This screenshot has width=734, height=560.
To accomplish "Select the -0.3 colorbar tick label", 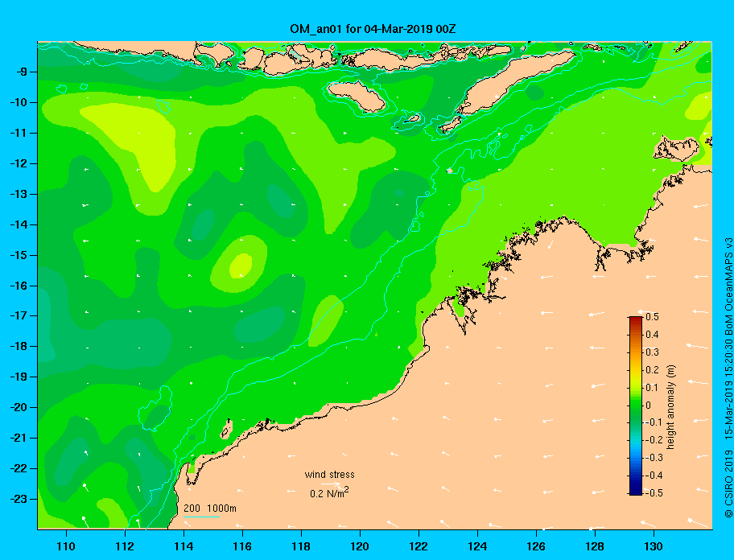I will pyautogui.click(x=654, y=458).
